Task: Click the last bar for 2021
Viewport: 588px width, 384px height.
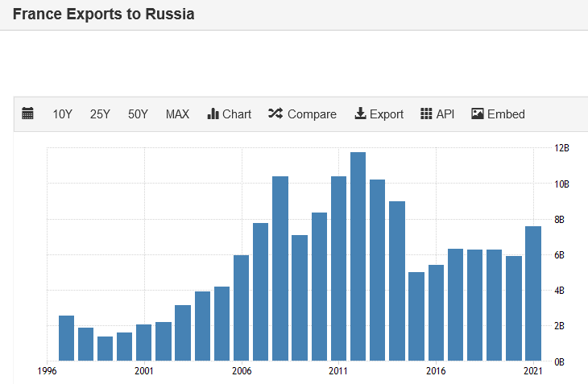Action: pyautogui.click(x=533, y=294)
